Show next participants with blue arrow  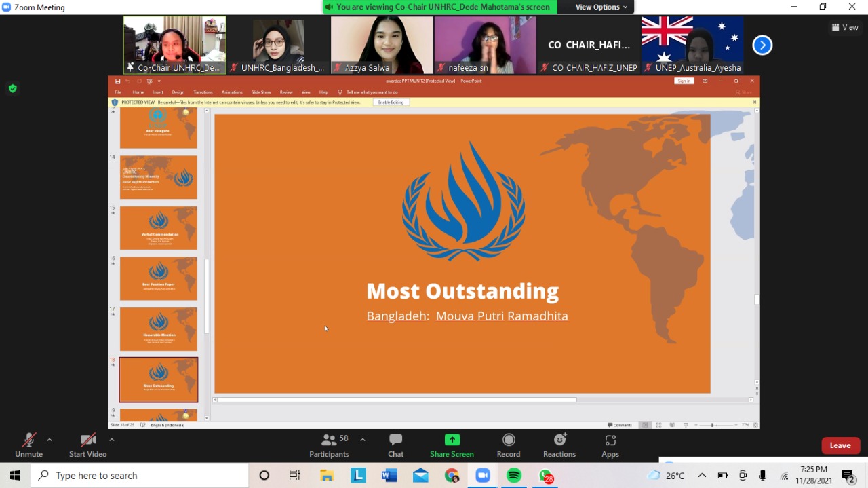762,45
